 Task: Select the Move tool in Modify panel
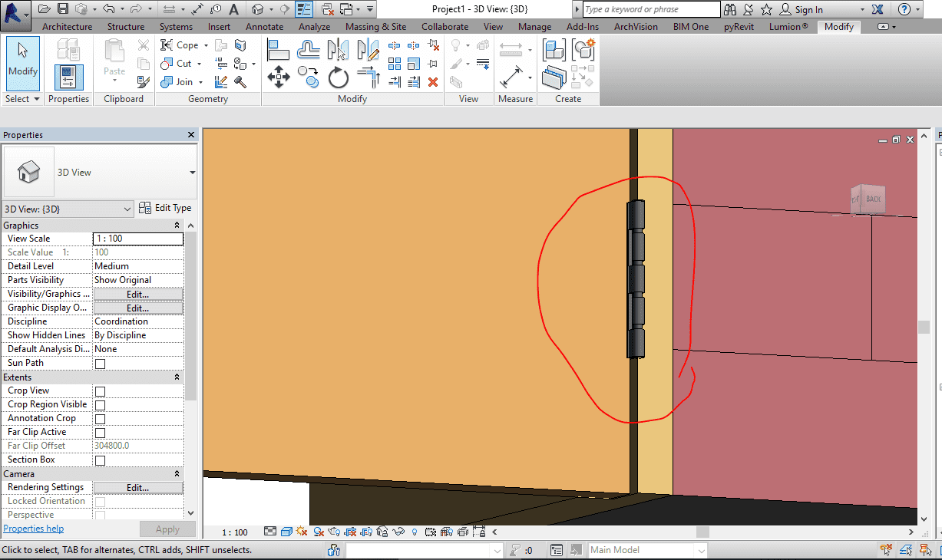[x=278, y=77]
